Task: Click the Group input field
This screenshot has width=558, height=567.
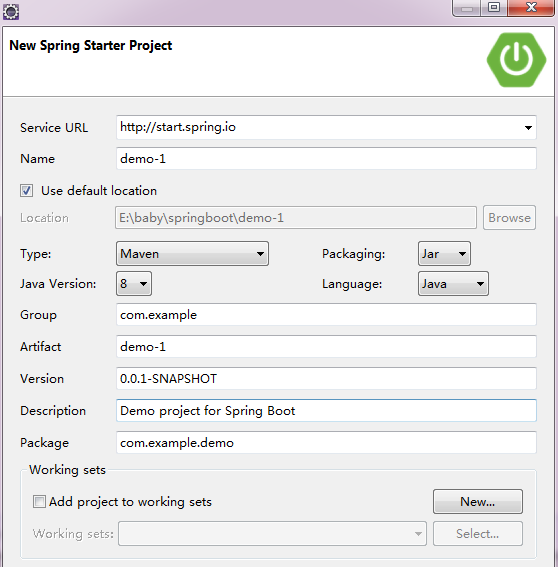Action: click(326, 315)
